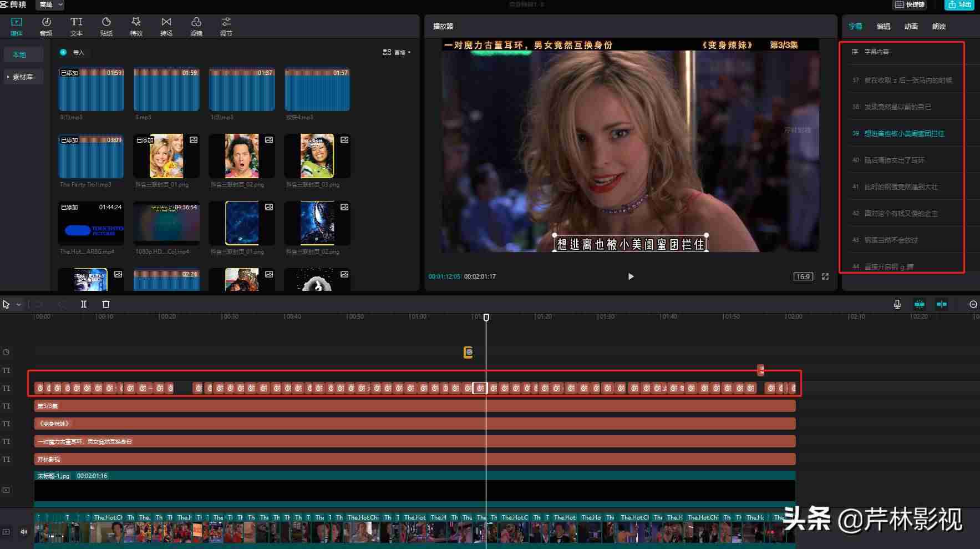This screenshot has width=980, height=549.
Task: Open the 滤镜 filters panel
Action: point(196,26)
